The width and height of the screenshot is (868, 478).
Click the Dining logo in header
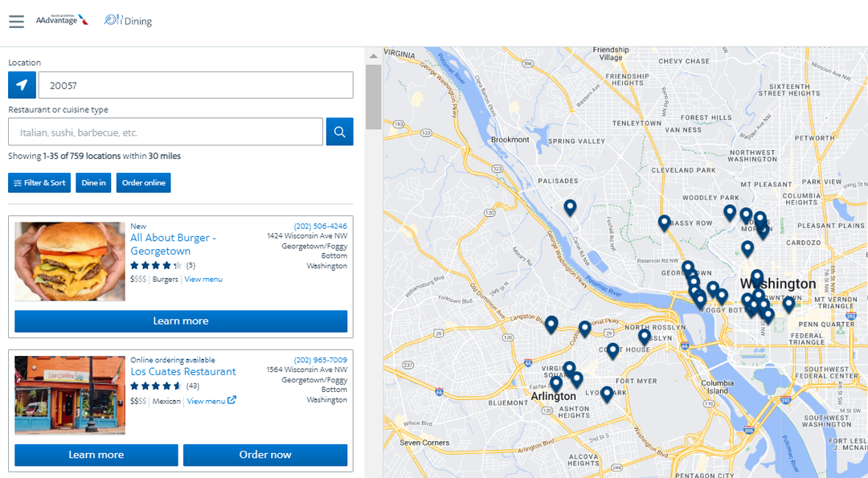[x=128, y=21]
